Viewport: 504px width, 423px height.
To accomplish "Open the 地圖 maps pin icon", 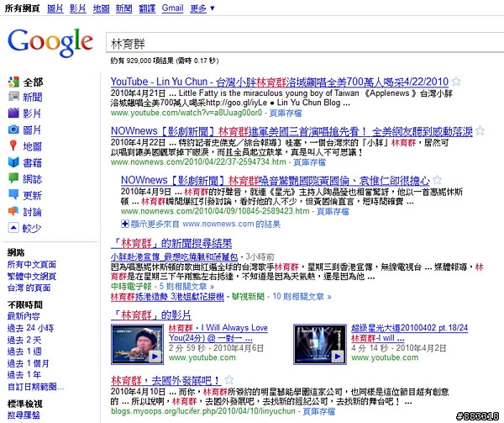I will pos(13,145).
